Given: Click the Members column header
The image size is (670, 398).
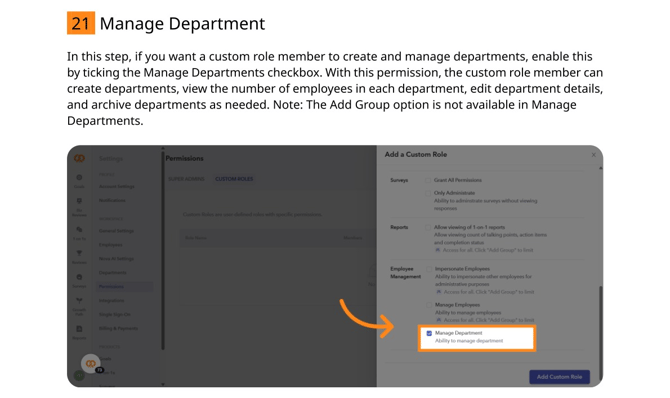Looking at the screenshot, I should [353, 238].
